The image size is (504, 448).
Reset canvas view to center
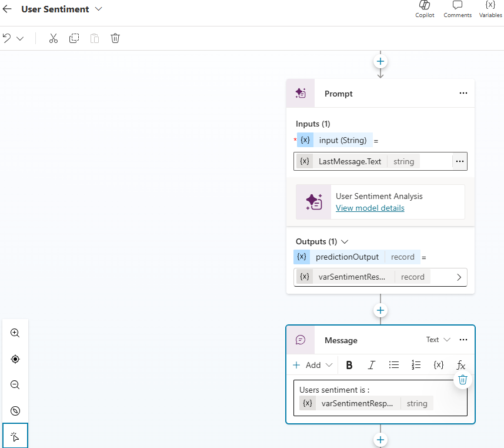tap(15, 359)
